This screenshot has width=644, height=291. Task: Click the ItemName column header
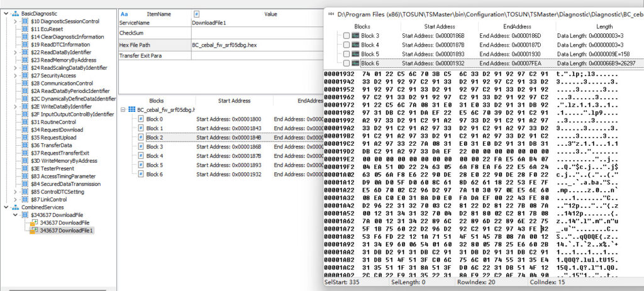coord(158,14)
